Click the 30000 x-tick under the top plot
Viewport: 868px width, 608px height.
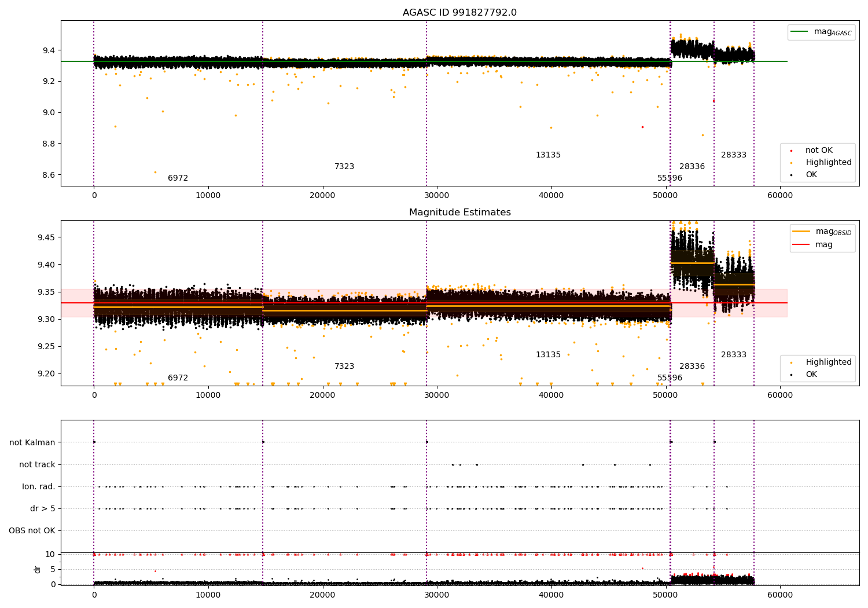tap(437, 196)
